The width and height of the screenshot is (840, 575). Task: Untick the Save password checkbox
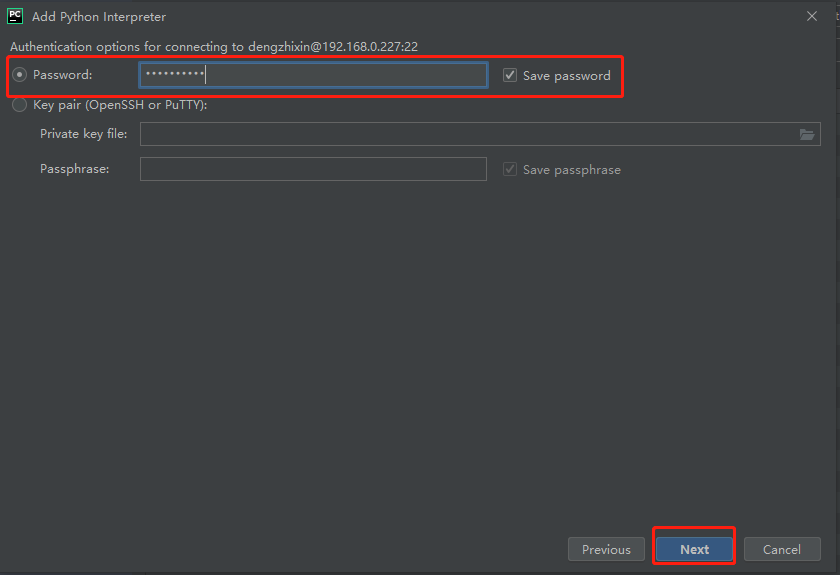coord(510,75)
